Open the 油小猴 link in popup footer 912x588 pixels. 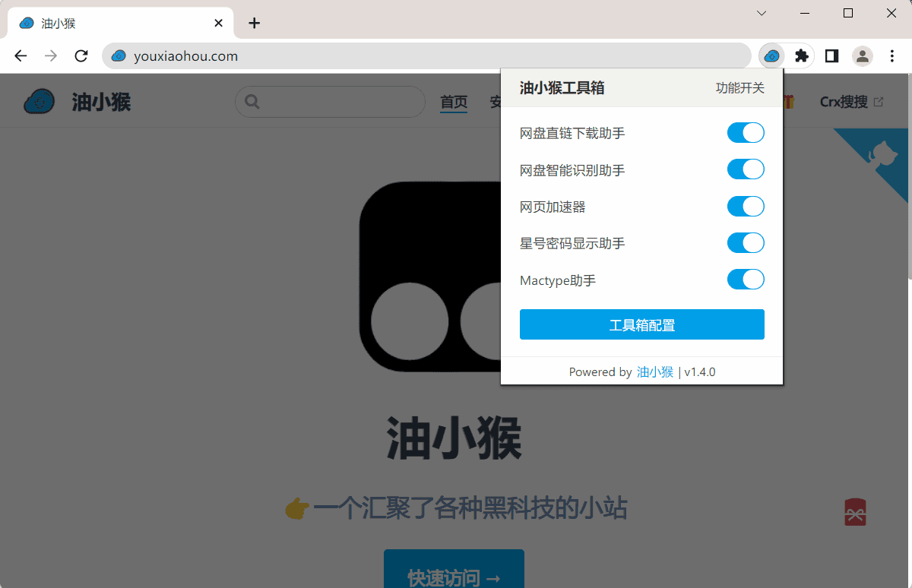[654, 371]
